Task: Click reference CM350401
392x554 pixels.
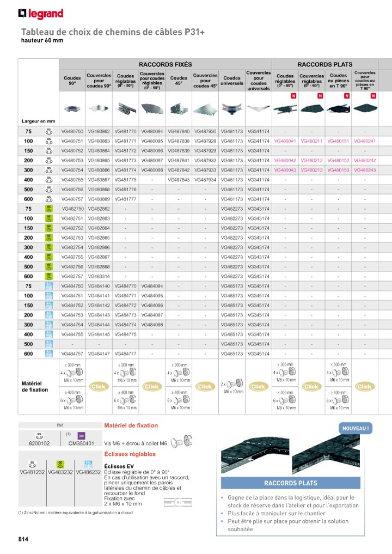Action: [81, 443]
